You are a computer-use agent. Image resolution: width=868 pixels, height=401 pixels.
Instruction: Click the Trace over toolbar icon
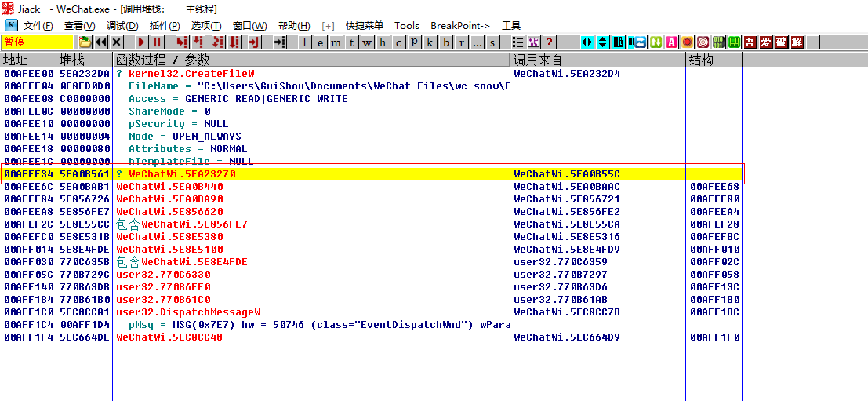(234, 42)
